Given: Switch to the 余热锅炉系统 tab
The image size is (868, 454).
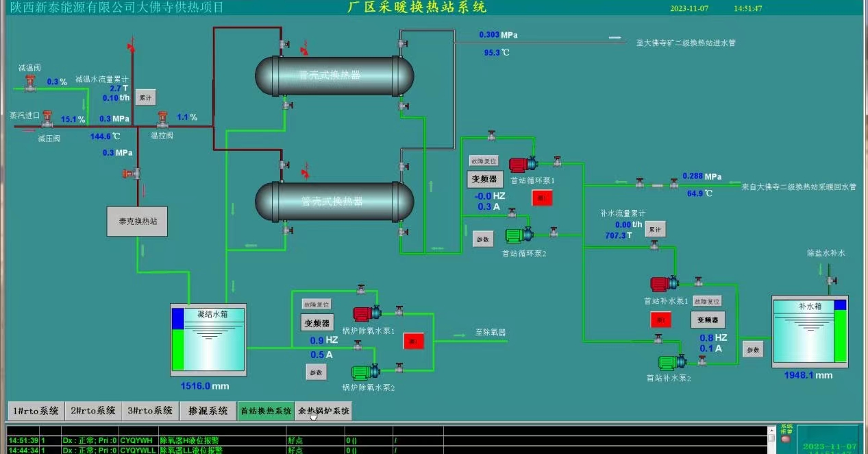Looking at the screenshot, I should coord(323,411).
